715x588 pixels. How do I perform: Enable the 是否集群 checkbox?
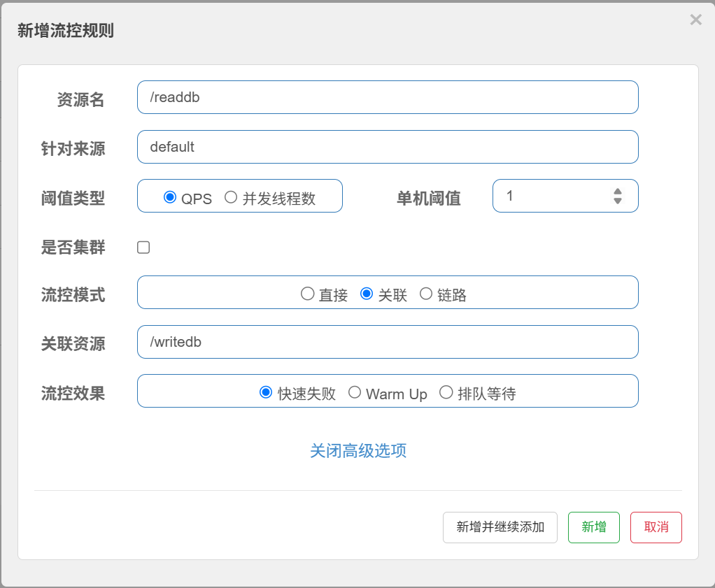(x=143, y=247)
